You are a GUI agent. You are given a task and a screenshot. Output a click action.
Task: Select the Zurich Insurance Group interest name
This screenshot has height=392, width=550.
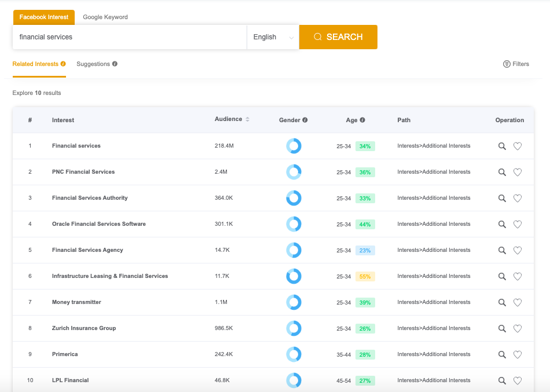(x=84, y=328)
